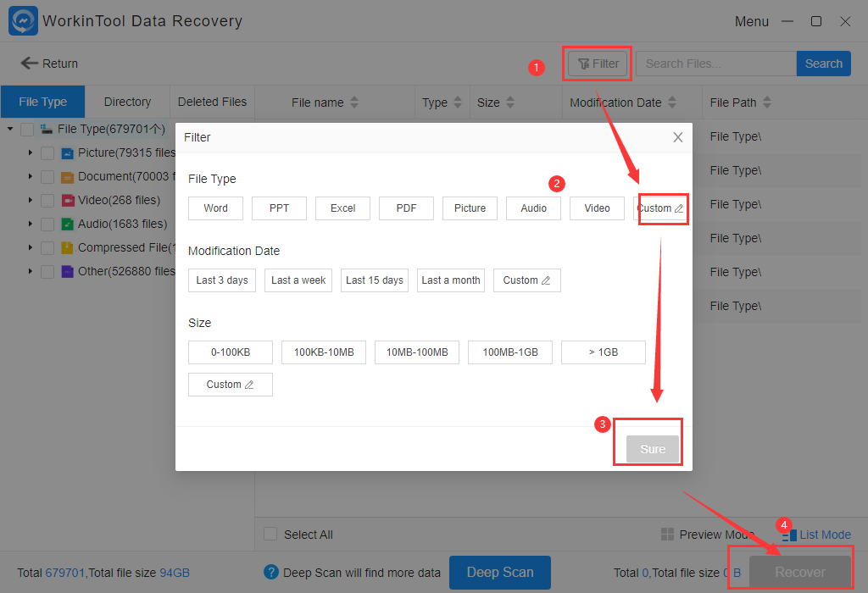Click the Other category icon in tree
This screenshot has width=868, height=593.
tap(68, 272)
